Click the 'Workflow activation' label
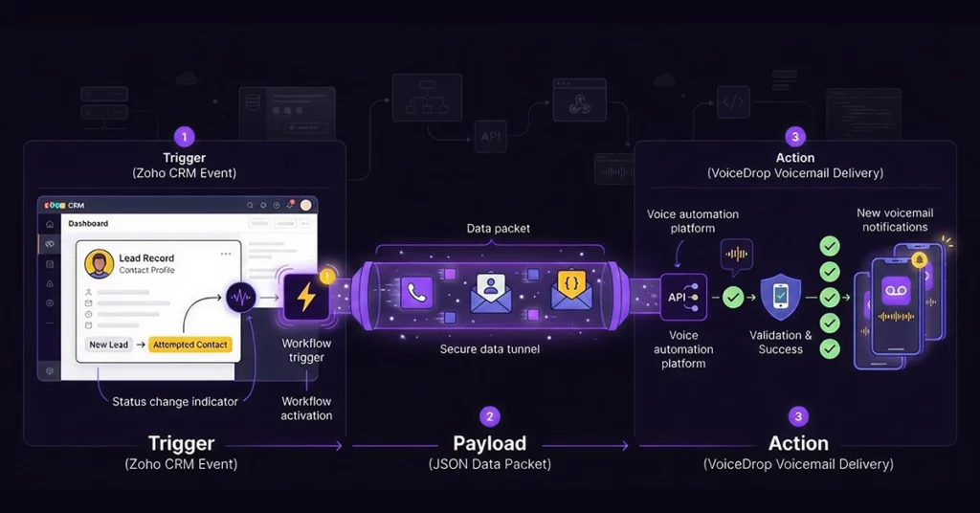980x513 pixels. (x=306, y=408)
